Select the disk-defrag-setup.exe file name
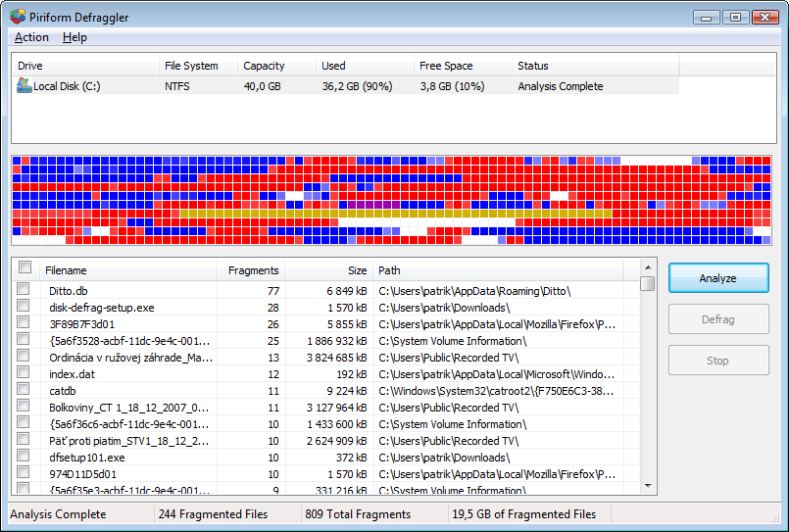Image resolution: width=789 pixels, height=532 pixels. (x=102, y=308)
